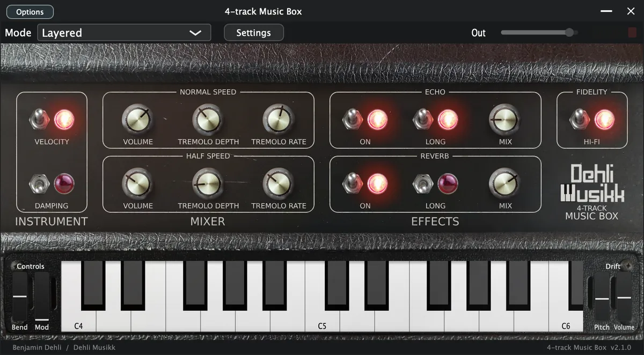The image size is (644, 355).
Task: Click the REVERB group heading
Action: click(435, 156)
